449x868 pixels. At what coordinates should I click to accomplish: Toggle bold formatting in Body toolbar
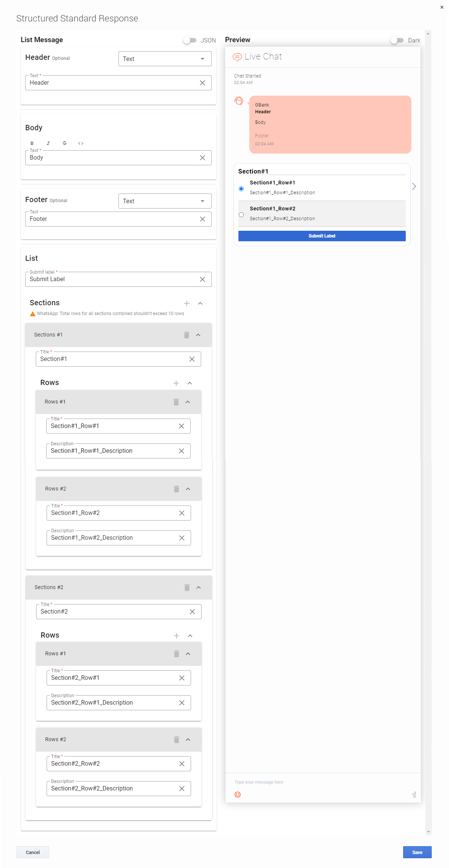[x=32, y=143]
